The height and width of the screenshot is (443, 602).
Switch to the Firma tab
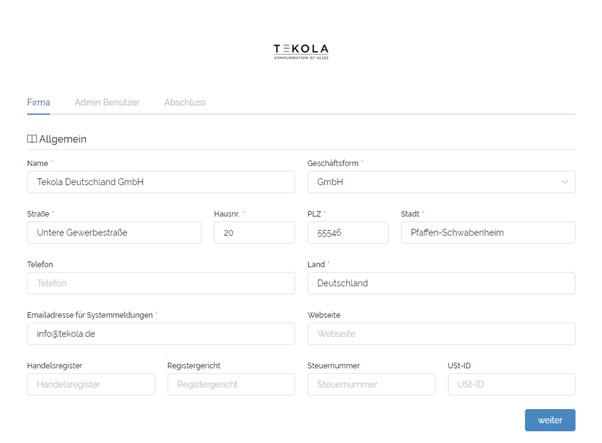click(38, 102)
